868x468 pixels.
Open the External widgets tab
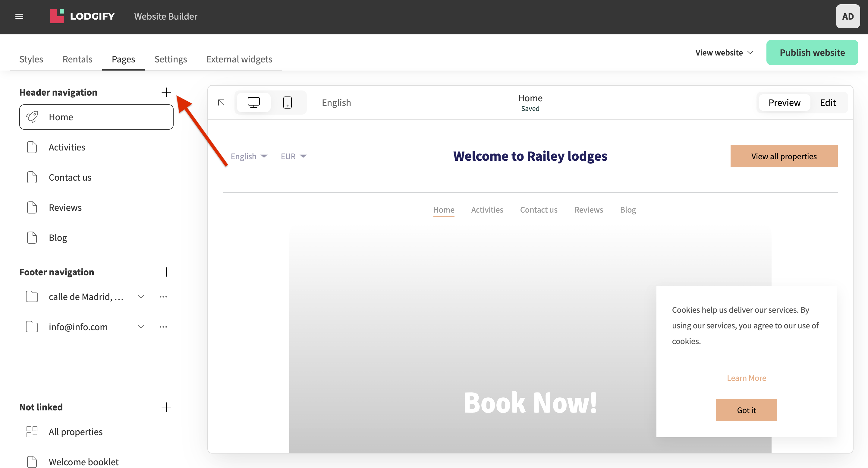click(x=239, y=59)
